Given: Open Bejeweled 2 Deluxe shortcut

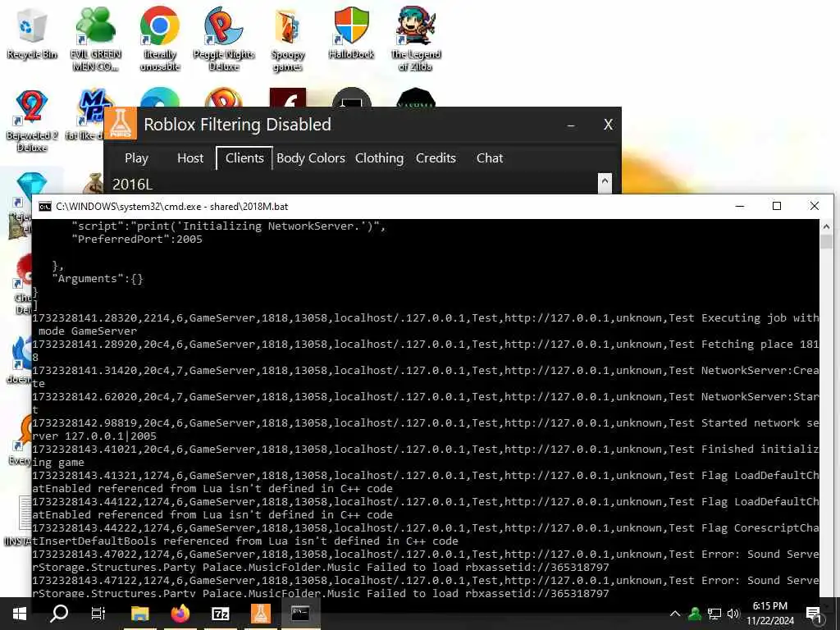Looking at the screenshot, I should (32, 121).
